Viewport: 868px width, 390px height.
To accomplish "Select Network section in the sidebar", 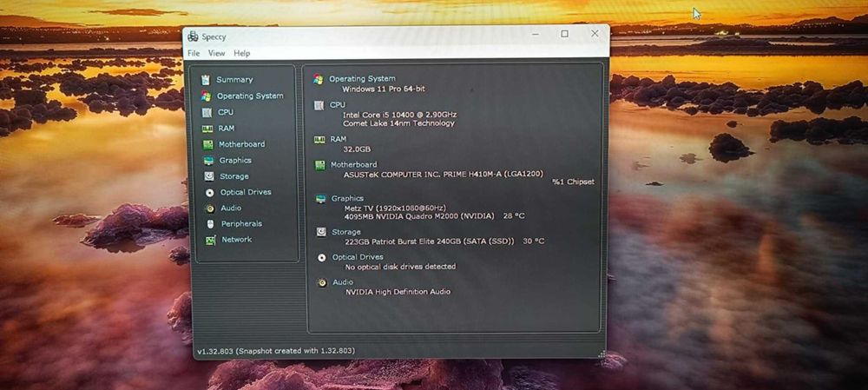I will click(x=236, y=240).
